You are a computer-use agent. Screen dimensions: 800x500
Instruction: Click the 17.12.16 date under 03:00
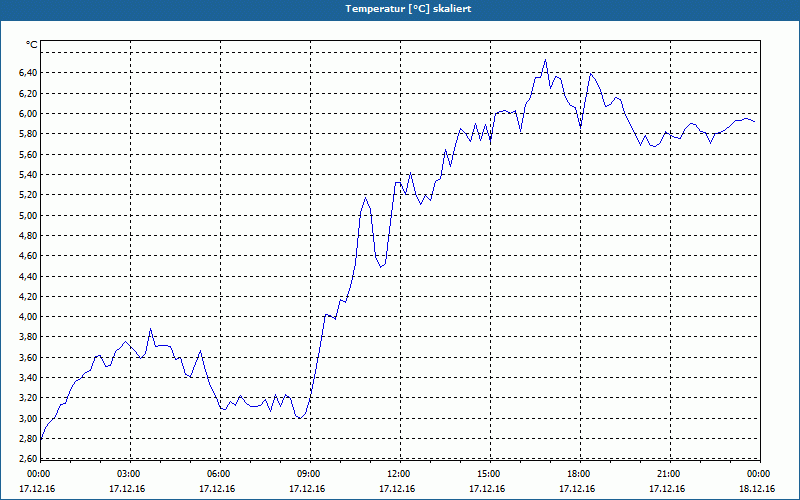[x=127, y=489]
